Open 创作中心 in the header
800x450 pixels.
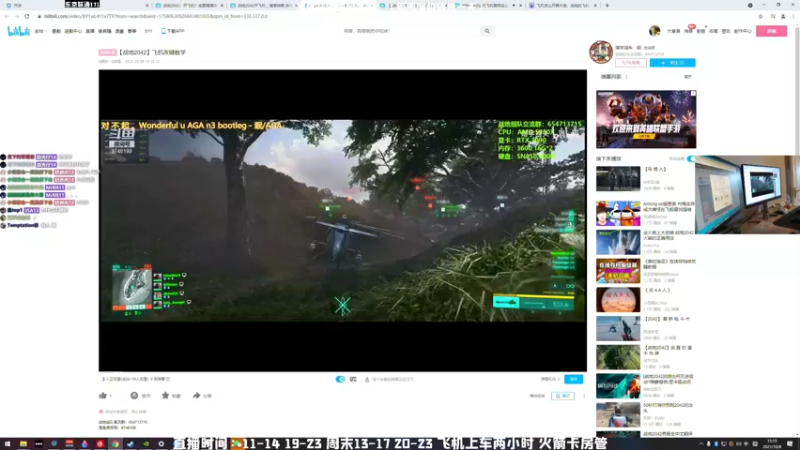coord(742,31)
